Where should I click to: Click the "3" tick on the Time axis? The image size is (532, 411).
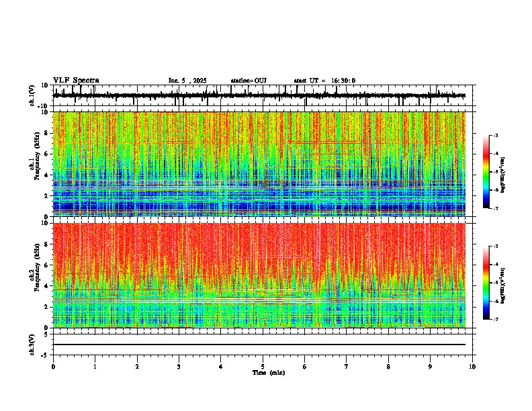pos(179,367)
